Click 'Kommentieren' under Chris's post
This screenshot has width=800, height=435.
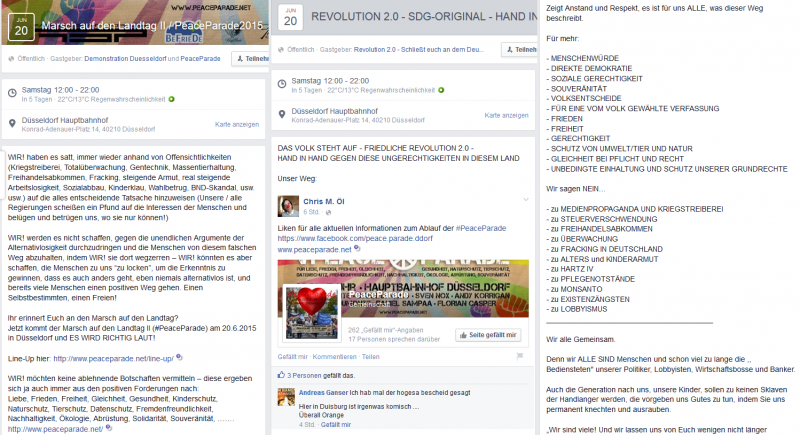[334, 356]
